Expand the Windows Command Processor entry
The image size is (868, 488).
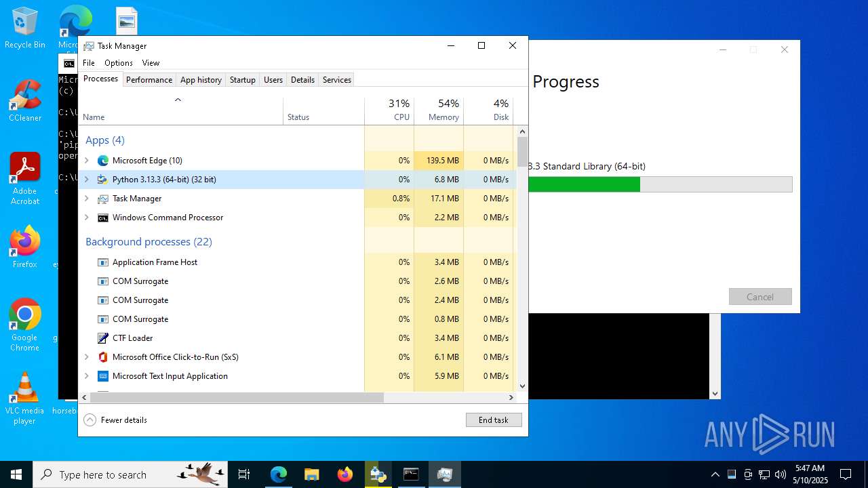(x=86, y=218)
